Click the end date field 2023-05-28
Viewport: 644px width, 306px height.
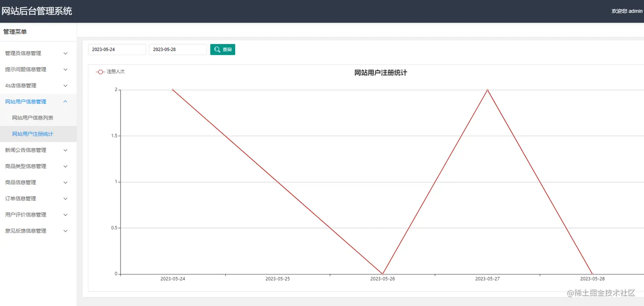tap(178, 49)
